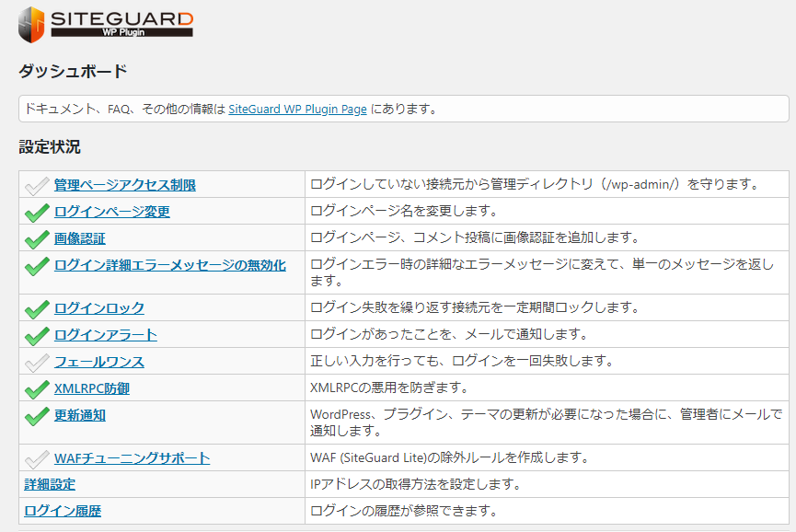Image resolution: width=796 pixels, height=532 pixels.
Task: Click green checkmark beside ログインページ変更
Action: click(x=37, y=213)
